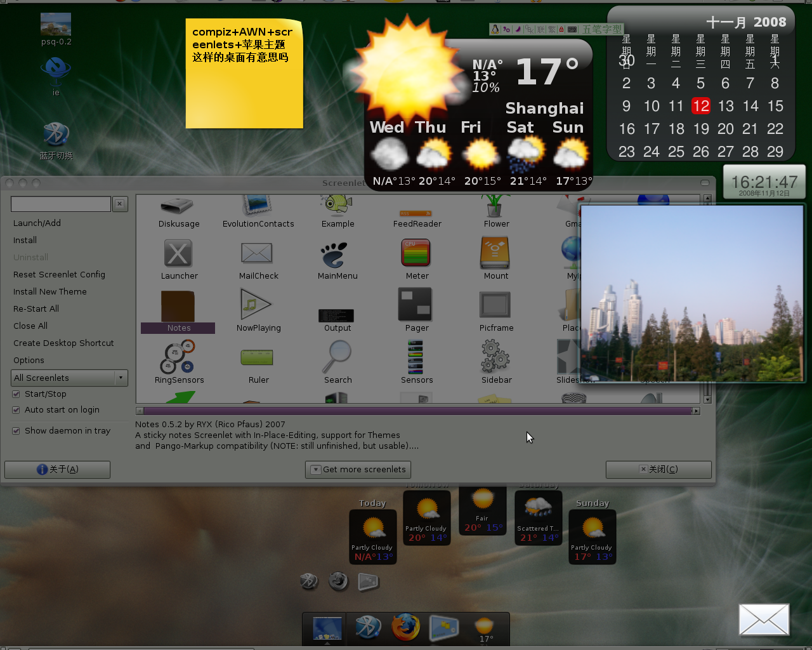
Task: Click the Wubi input method toolbar
Action: 556,29
